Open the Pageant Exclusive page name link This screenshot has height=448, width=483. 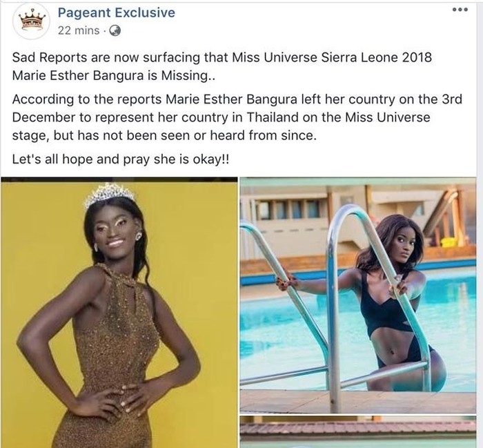tap(117, 12)
